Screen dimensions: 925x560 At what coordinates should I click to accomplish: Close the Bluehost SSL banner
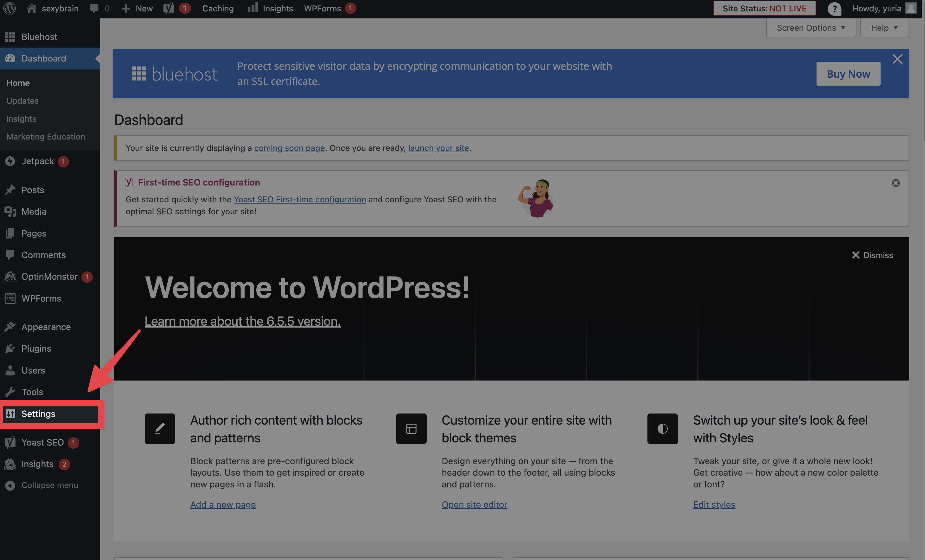(x=897, y=59)
